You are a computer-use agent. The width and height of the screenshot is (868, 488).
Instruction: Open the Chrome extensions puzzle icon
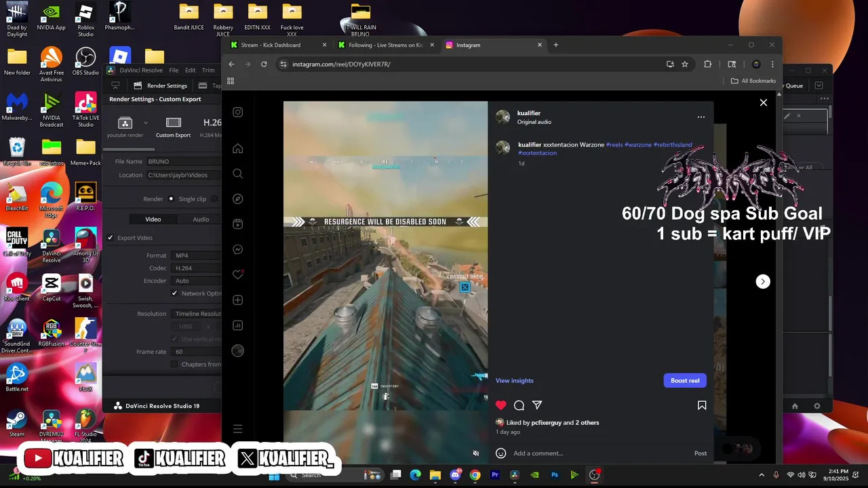[x=707, y=64]
